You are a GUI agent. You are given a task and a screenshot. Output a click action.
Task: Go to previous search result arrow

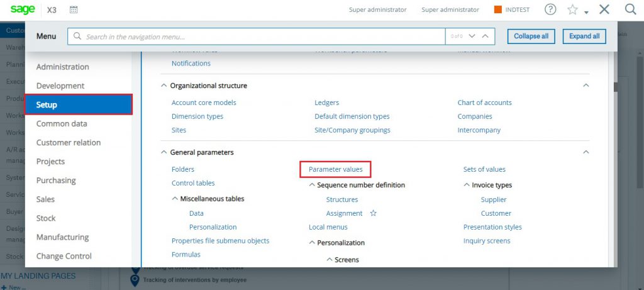(485, 36)
